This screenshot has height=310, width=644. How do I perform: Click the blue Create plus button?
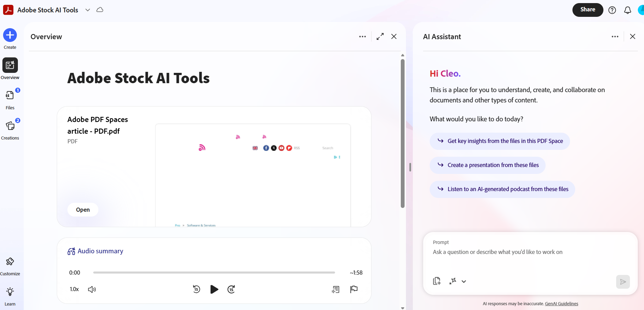point(10,35)
